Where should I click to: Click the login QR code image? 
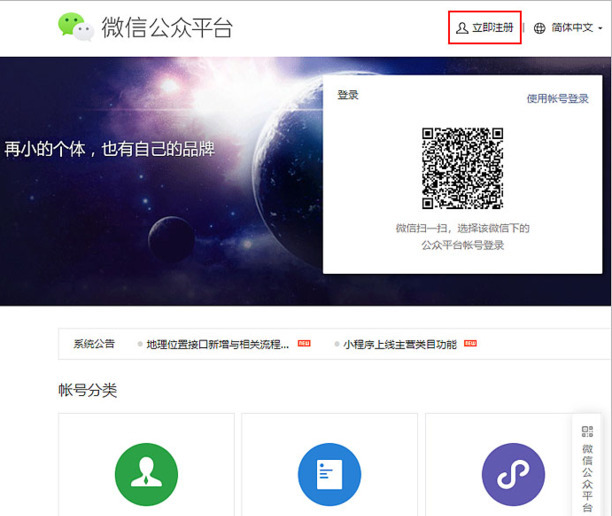[x=461, y=167]
